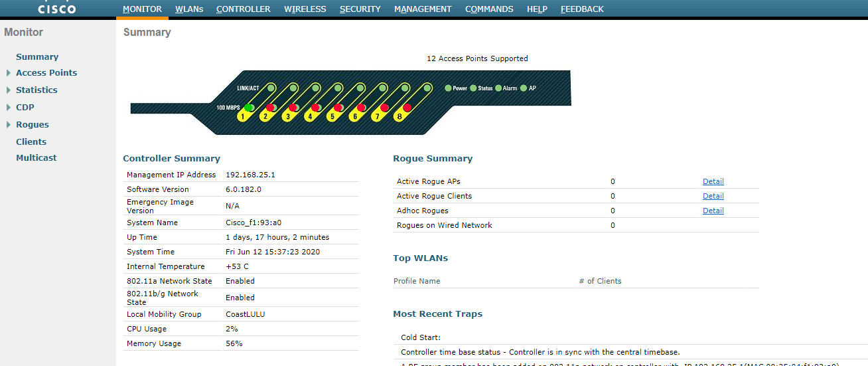Image resolution: width=868 pixels, height=366 pixels.
Task: Open the WIRELESS menu tab
Action: coord(305,9)
